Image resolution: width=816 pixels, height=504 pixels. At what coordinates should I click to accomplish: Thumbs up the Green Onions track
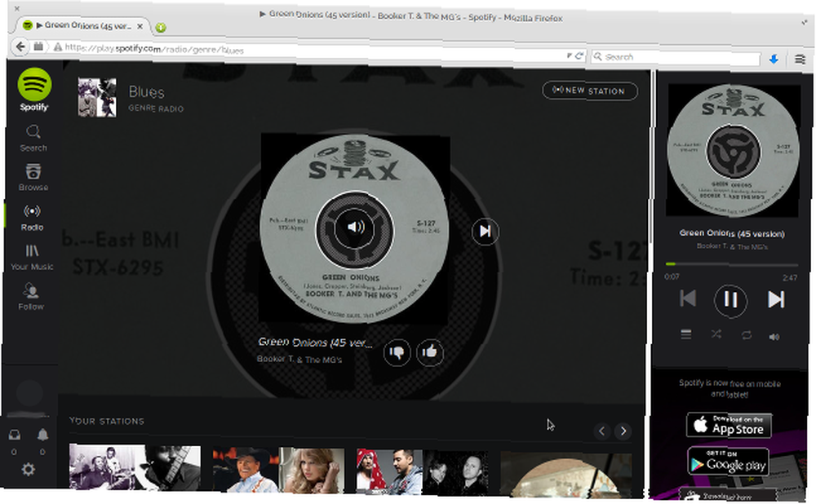pos(430,352)
